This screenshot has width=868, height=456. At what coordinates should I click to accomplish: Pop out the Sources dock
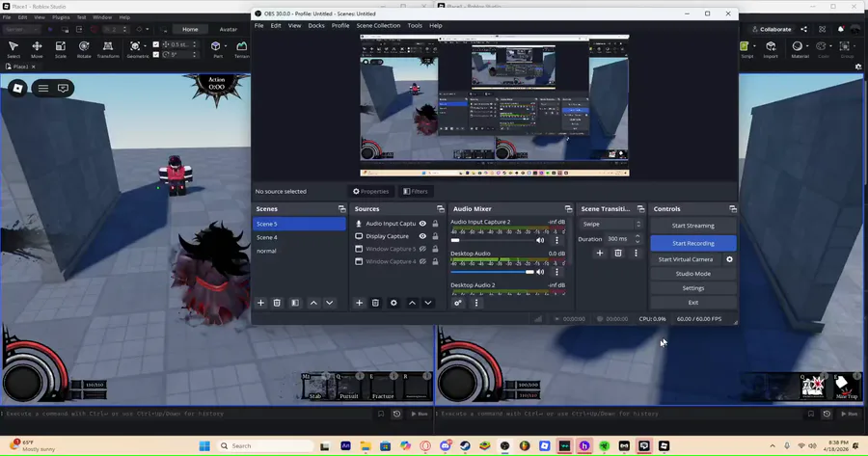coord(440,208)
